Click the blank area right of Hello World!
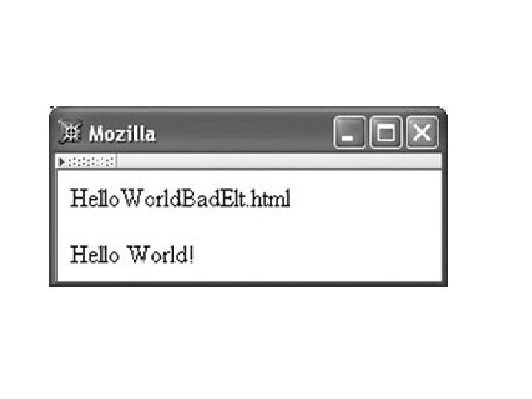 pos(316,254)
